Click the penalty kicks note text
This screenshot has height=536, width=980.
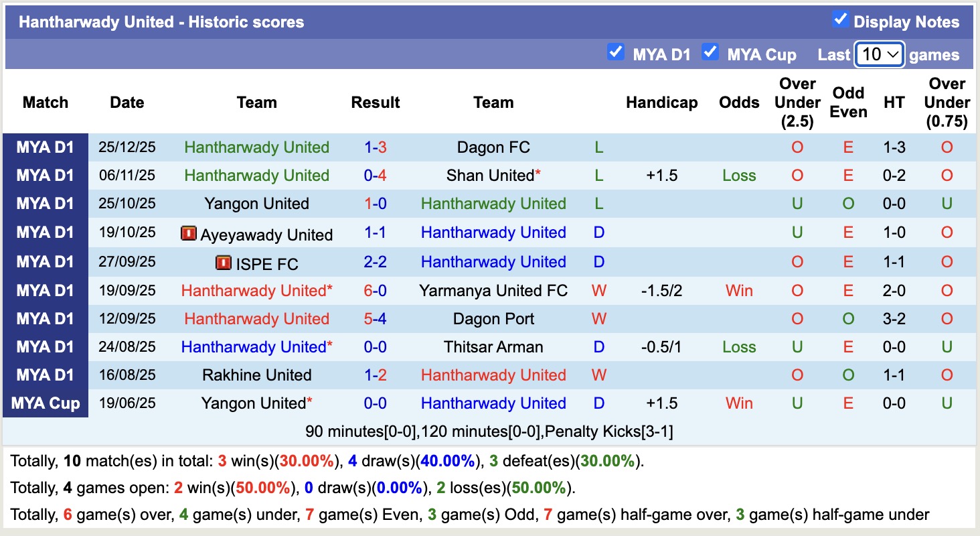tap(489, 431)
